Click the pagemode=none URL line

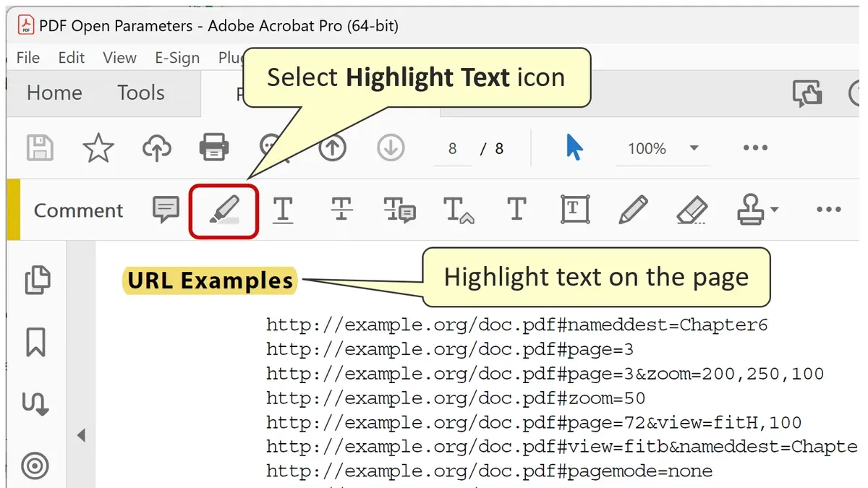tap(490, 471)
